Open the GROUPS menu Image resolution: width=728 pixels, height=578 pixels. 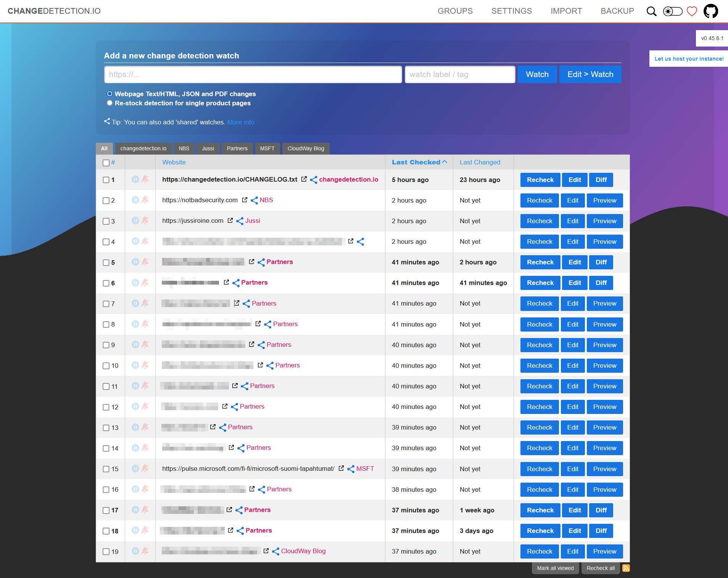tap(455, 11)
